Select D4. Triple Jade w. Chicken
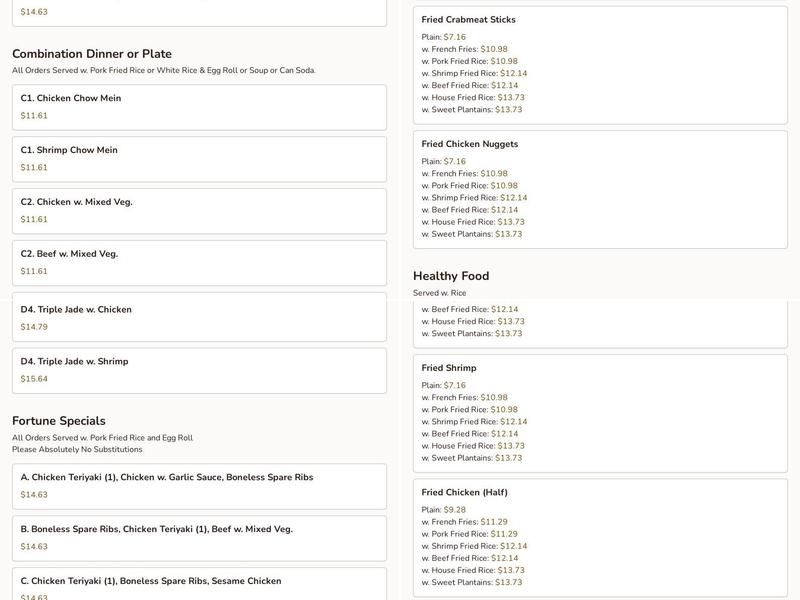This screenshot has height=600, width=800. (198, 318)
